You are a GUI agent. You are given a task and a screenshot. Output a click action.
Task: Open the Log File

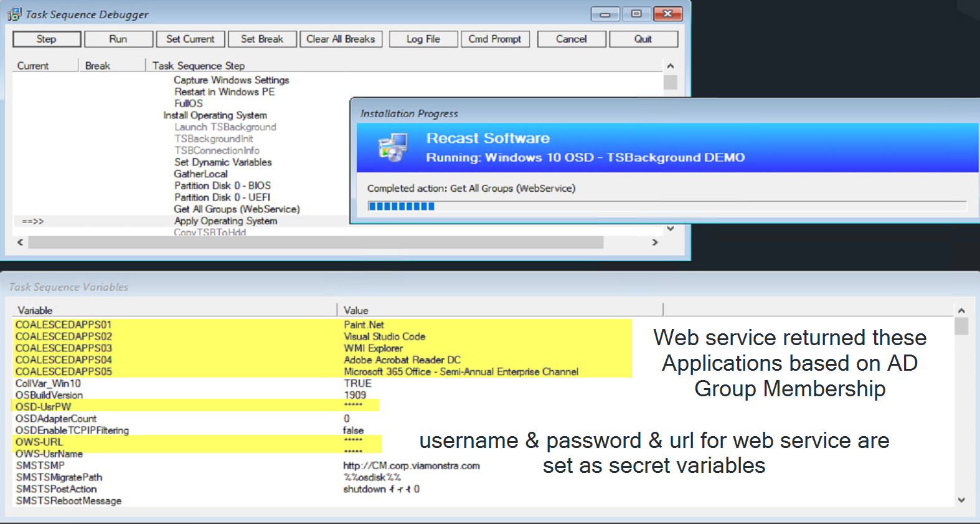[423, 39]
